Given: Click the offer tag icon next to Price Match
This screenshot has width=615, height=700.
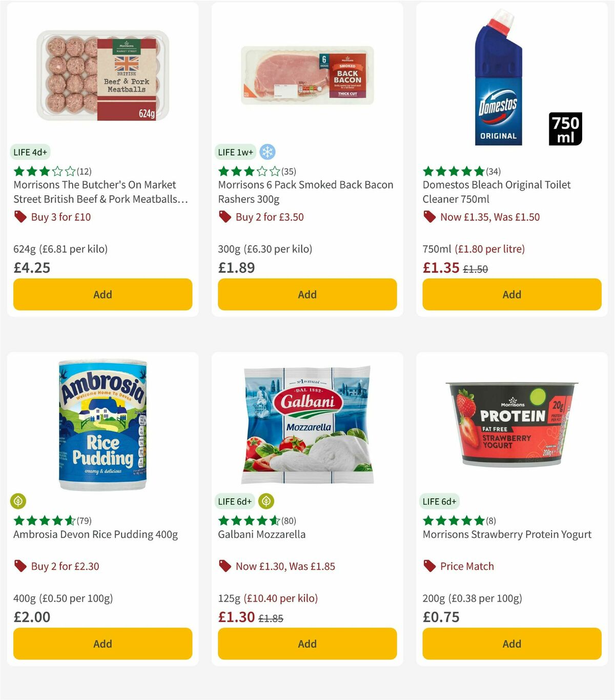Looking at the screenshot, I should tap(429, 566).
